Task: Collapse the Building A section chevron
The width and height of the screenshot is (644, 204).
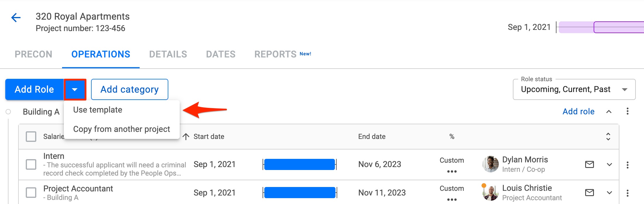Action: pyautogui.click(x=609, y=112)
